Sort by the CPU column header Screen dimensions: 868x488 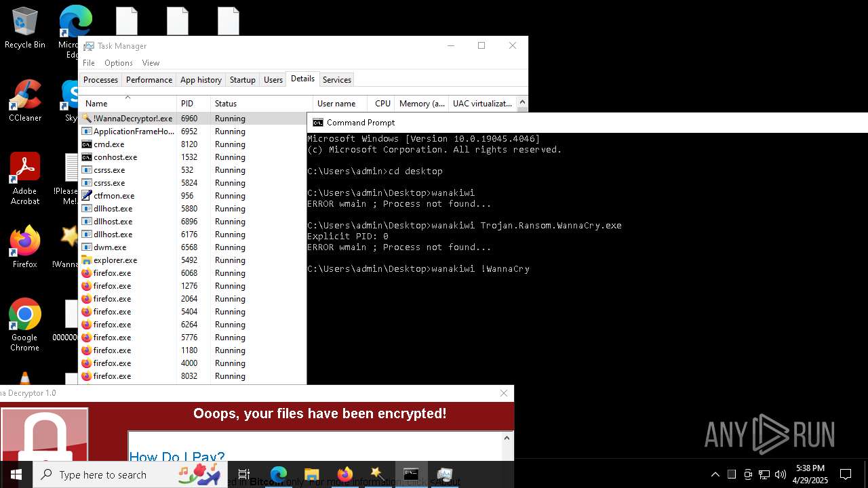coord(381,104)
